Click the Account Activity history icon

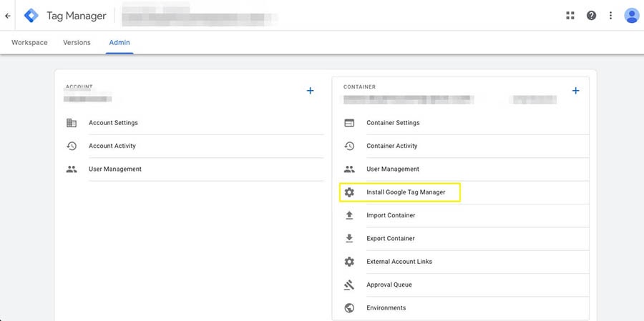72,146
